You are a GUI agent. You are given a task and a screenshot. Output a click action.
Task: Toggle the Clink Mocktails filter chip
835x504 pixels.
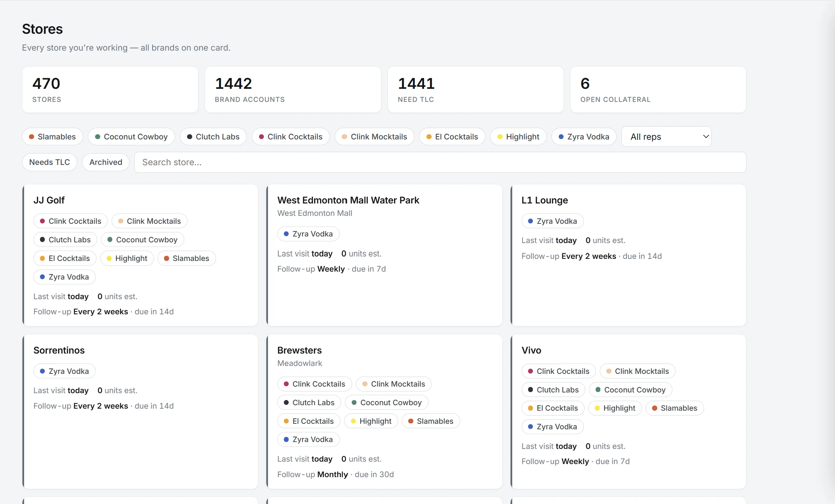[374, 137]
